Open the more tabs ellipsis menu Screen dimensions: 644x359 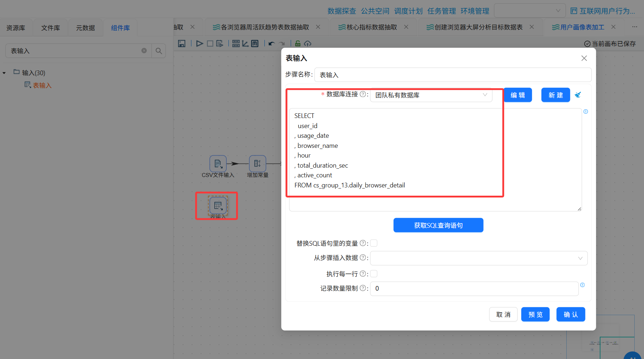pyautogui.click(x=635, y=27)
